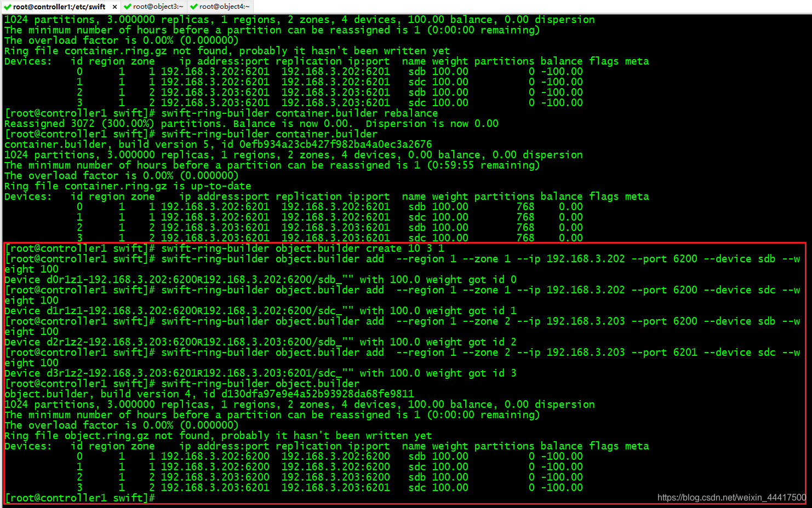Click '0.00 balance, 0.00 dispersion' summary line
This screenshot has height=508, width=812.
294,155
